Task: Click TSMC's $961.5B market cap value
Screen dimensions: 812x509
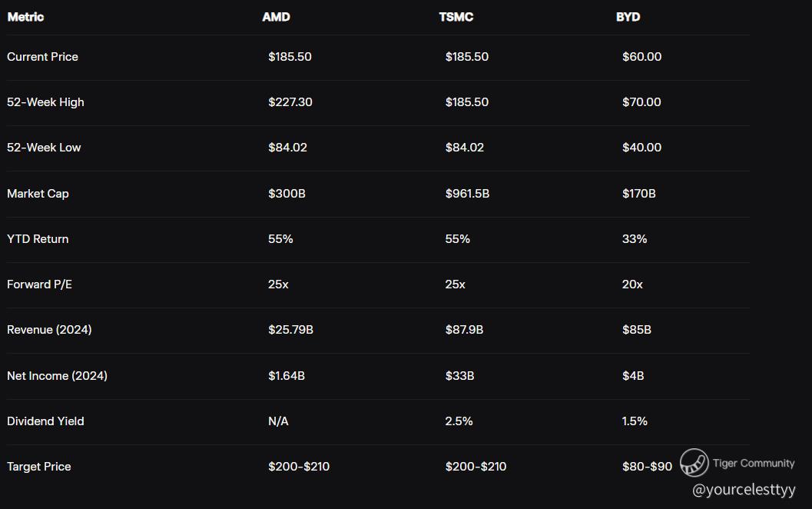Action: coord(467,194)
